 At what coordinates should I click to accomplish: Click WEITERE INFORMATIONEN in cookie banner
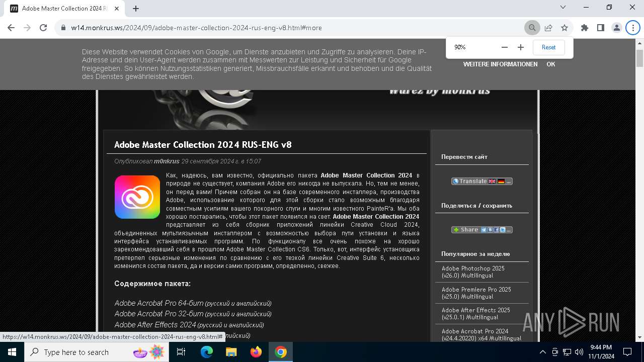pos(500,64)
